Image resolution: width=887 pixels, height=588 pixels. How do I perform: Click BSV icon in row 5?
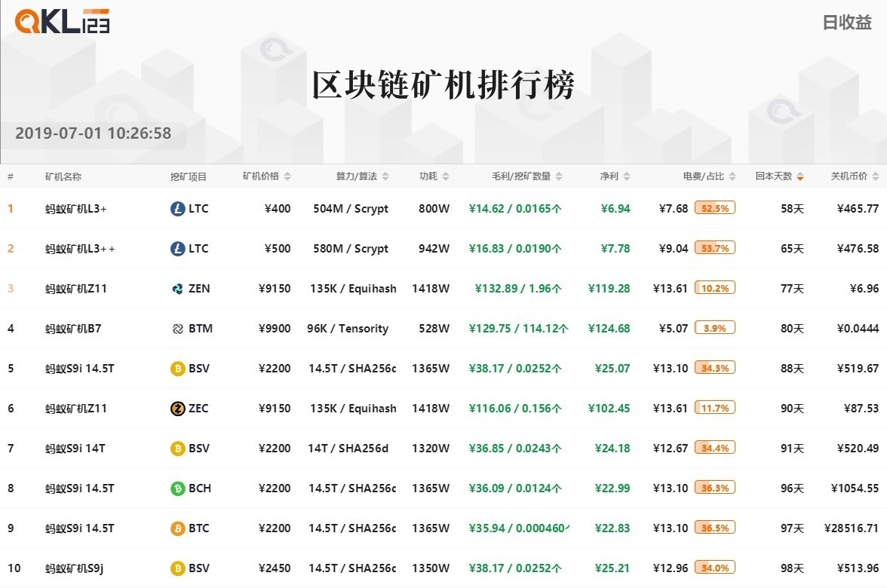click(x=178, y=369)
